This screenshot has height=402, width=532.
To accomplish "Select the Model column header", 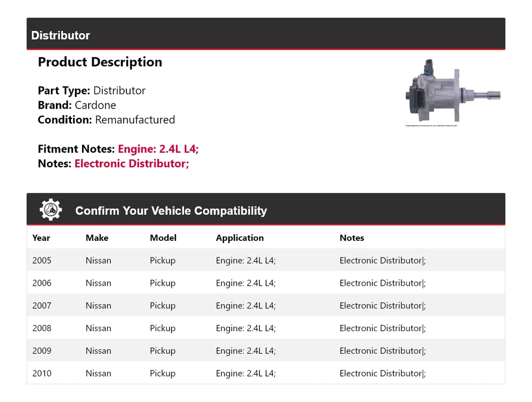I will pyautogui.click(x=163, y=238).
